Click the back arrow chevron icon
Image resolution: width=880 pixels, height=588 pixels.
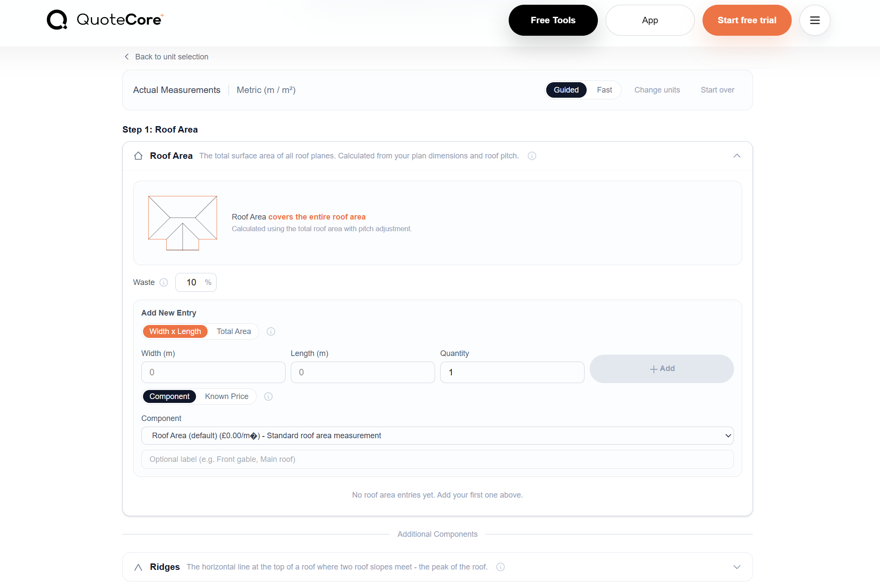click(x=127, y=57)
